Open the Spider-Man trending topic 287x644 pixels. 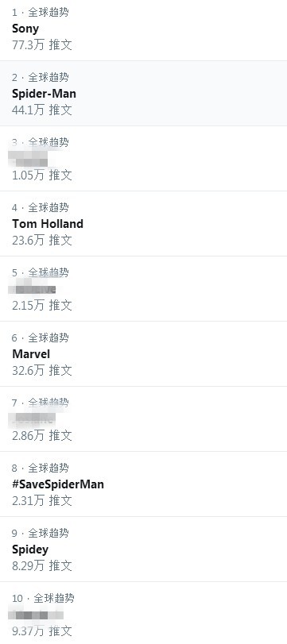[x=143, y=94]
